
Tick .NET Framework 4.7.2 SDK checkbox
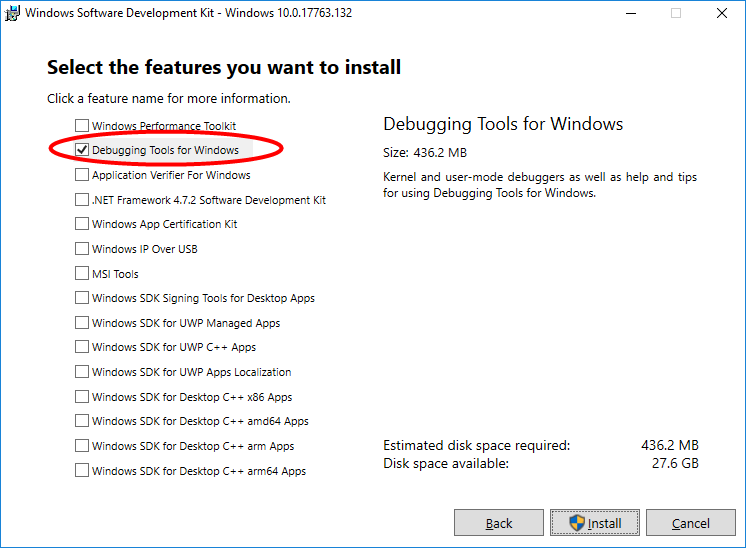(82, 200)
